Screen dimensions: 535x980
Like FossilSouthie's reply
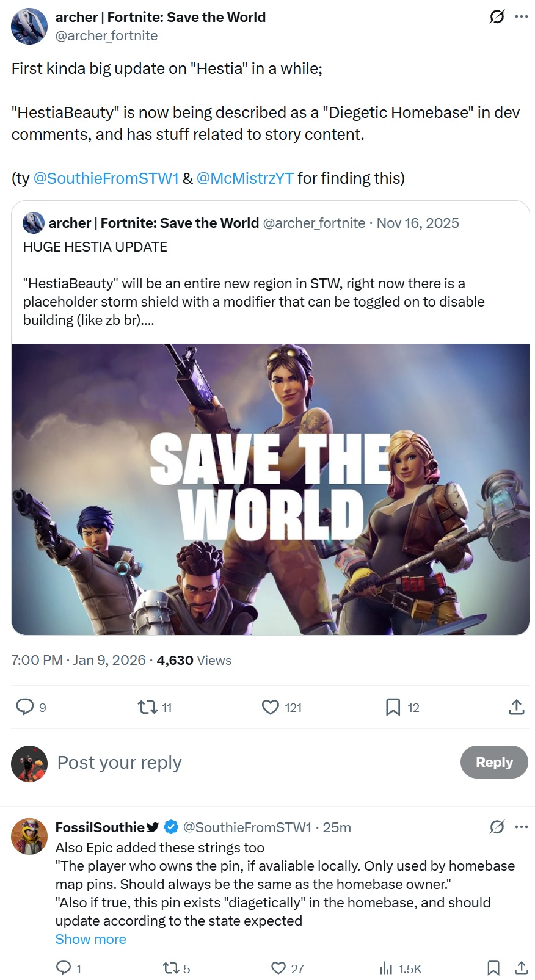(x=278, y=968)
